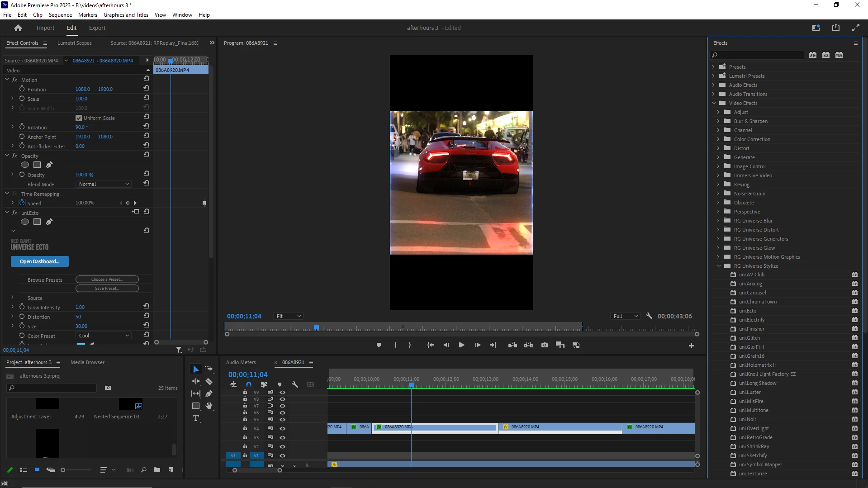Image resolution: width=868 pixels, height=488 pixels.
Task: Expand the Color Correction effects folder
Action: 718,139
